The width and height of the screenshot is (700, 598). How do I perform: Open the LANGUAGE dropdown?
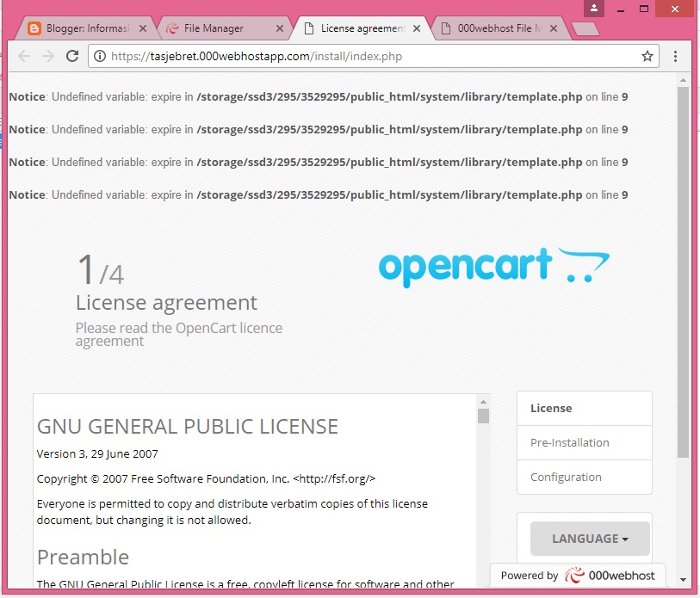coord(590,539)
